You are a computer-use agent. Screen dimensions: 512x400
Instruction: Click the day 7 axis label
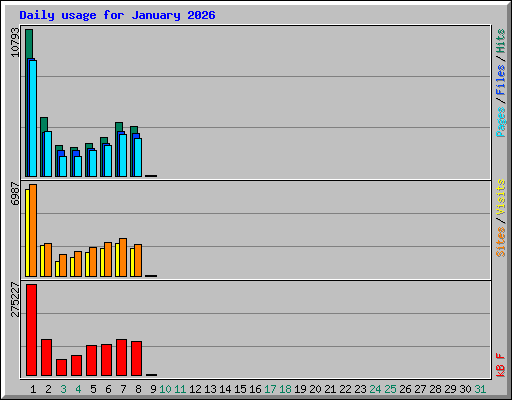[x=123, y=389]
